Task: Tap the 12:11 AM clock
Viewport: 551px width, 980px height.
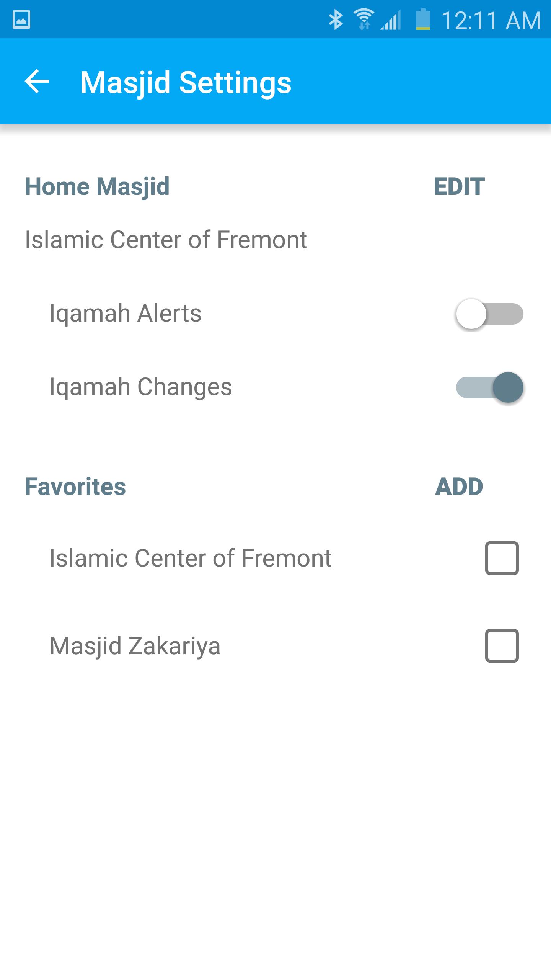Action: [x=491, y=20]
